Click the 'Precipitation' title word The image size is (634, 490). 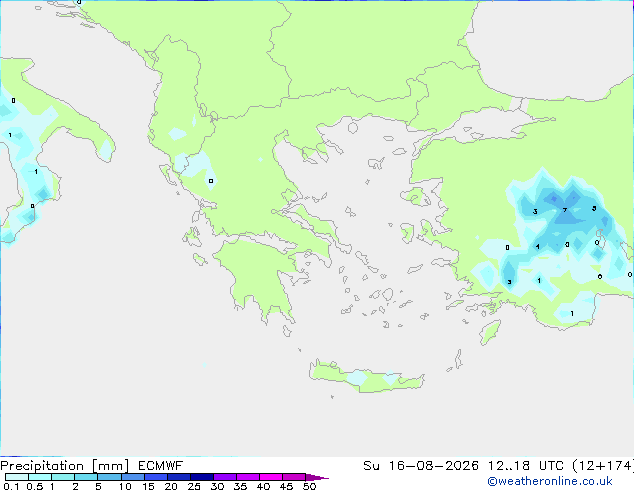click(42, 466)
